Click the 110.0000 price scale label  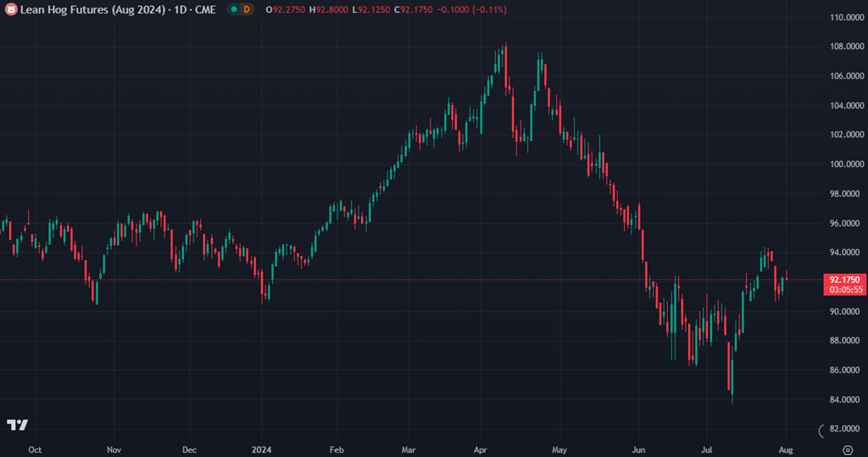point(846,17)
